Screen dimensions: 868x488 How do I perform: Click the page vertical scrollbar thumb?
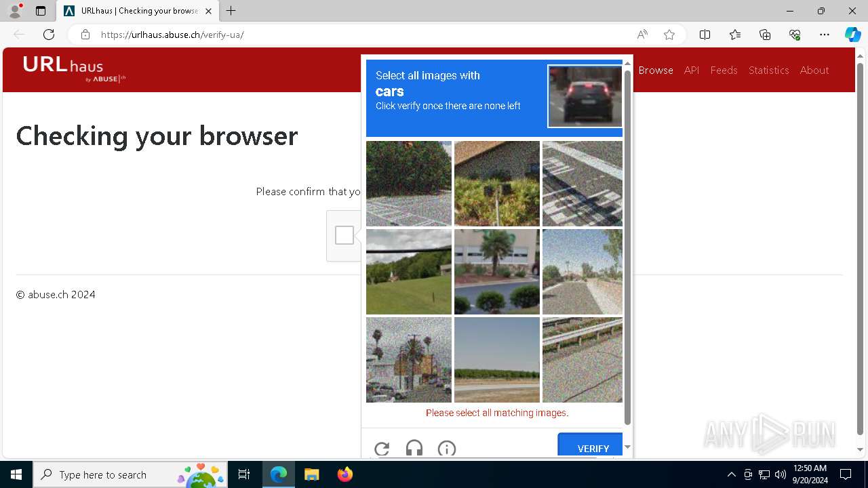[861, 248]
